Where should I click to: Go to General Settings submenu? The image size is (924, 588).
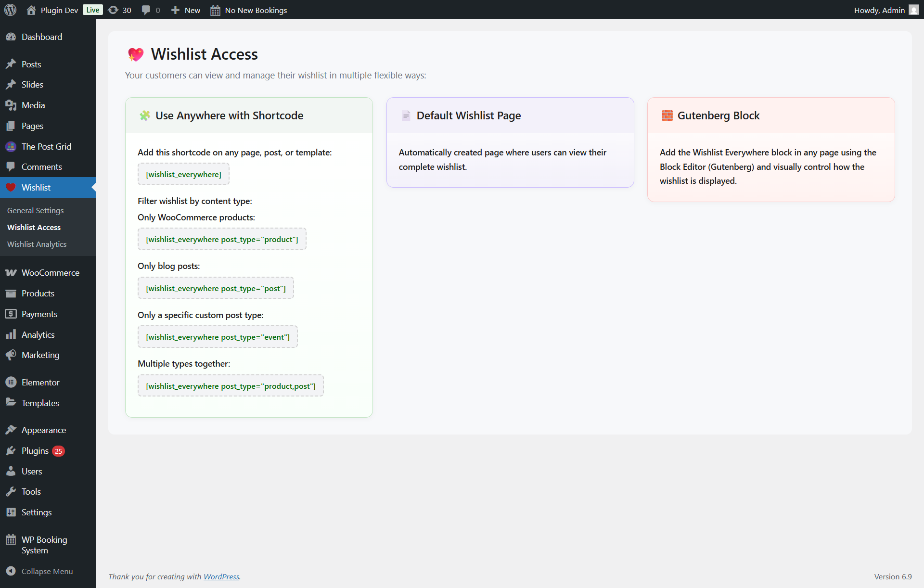point(35,211)
